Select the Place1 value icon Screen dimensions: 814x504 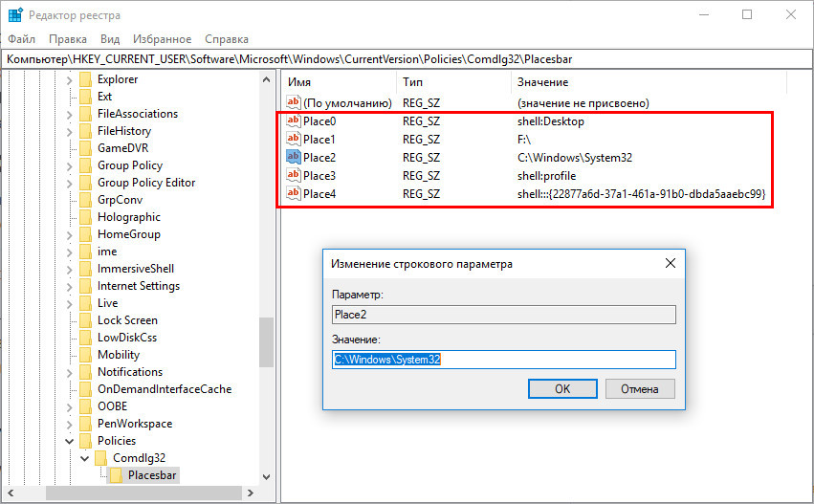(294, 139)
